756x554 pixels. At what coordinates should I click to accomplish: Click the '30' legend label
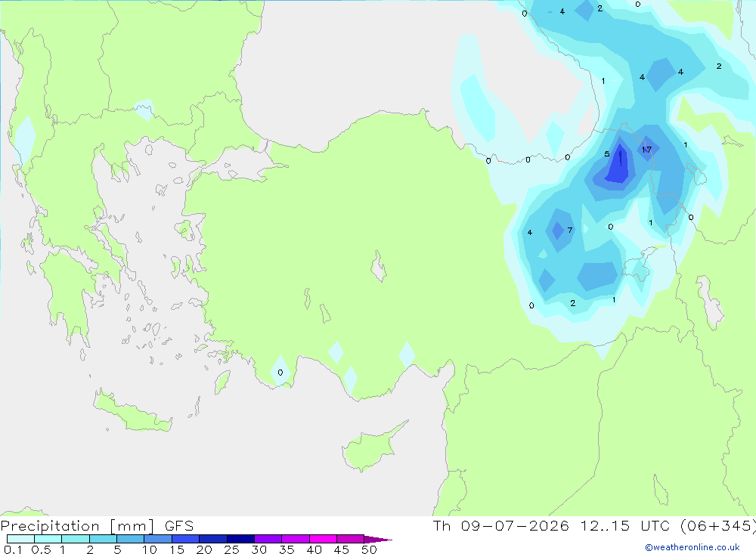[259, 549]
